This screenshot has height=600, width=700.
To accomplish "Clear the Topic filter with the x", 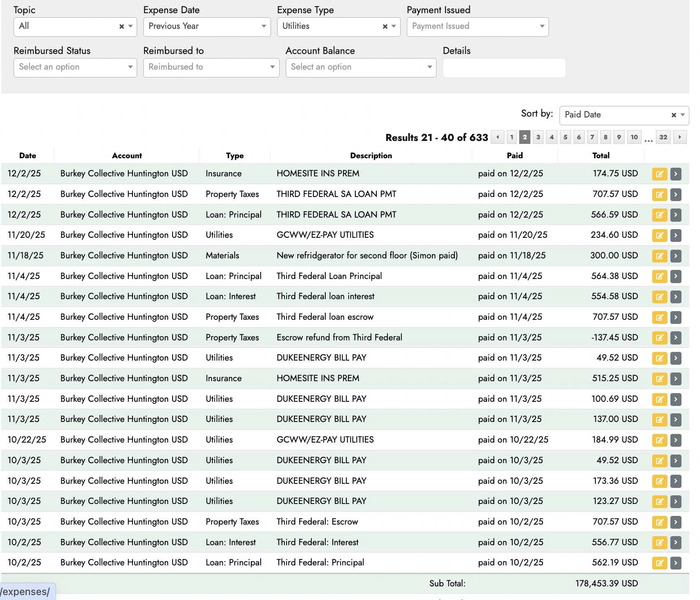I will [x=121, y=27].
